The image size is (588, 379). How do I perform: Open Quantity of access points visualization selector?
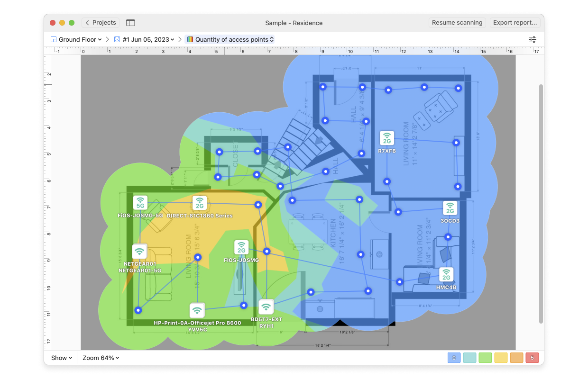click(230, 40)
